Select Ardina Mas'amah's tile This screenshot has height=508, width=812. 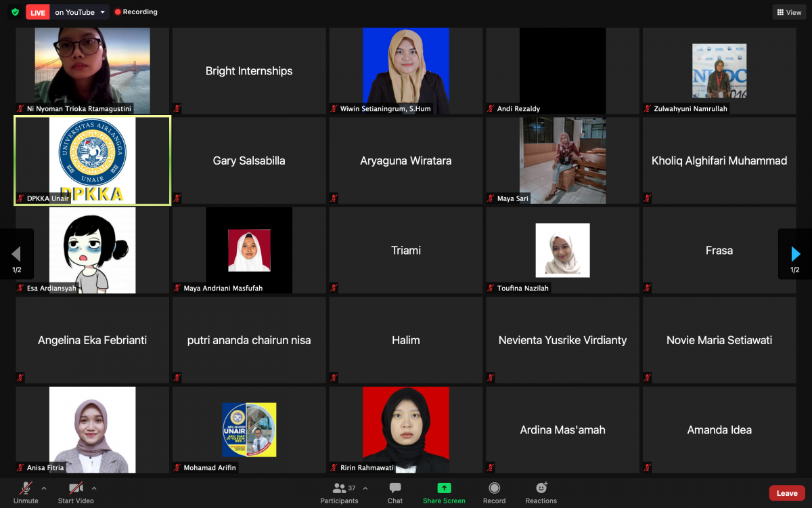pos(562,429)
